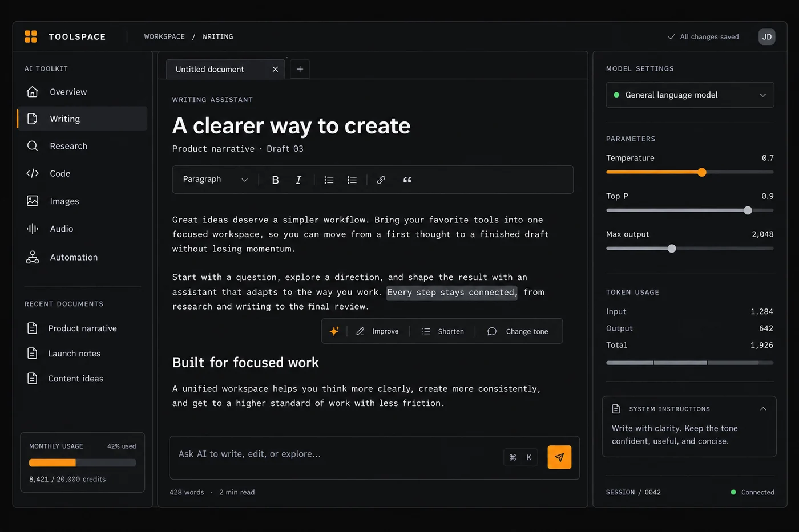Image resolution: width=799 pixels, height=532 pixels.
Task: Click the Toolspace logo icon
Action: (31, 36)
